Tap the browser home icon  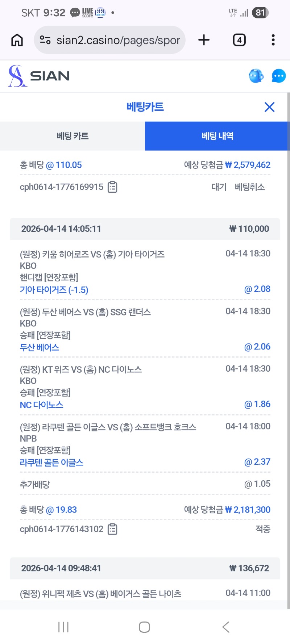point(17,40)
